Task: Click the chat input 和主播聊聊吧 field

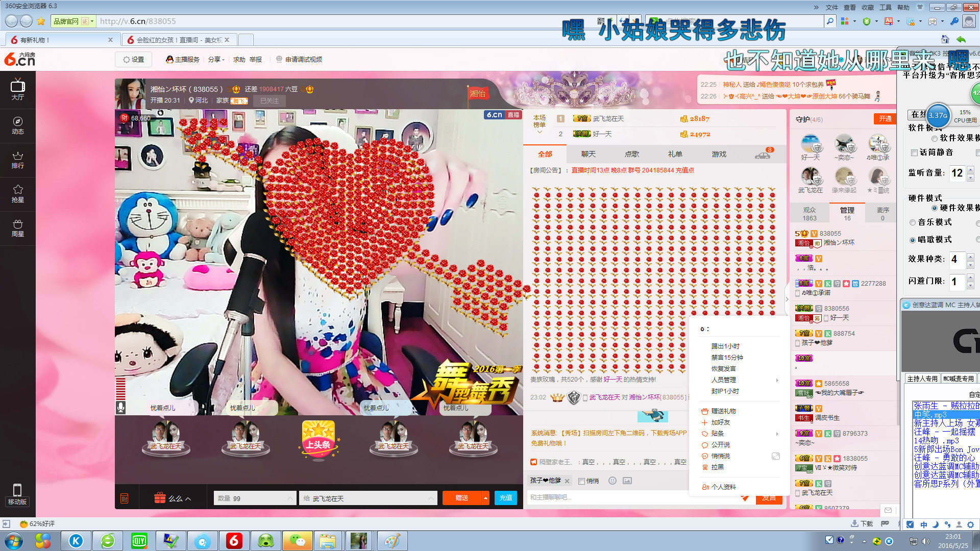Action: point(633,497)
